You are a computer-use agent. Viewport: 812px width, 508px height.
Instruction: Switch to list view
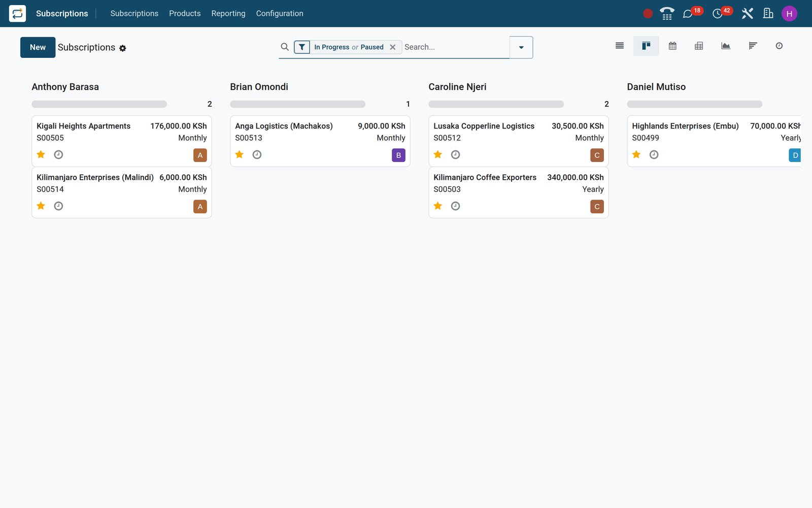tap(620, 46)
